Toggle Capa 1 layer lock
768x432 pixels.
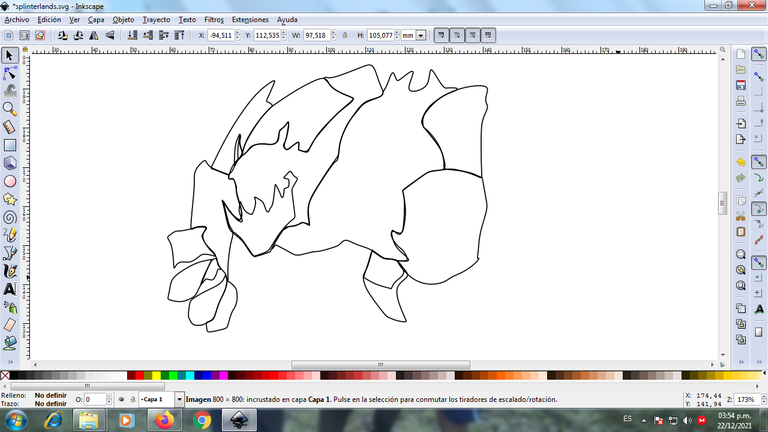(x=132, y=400)
